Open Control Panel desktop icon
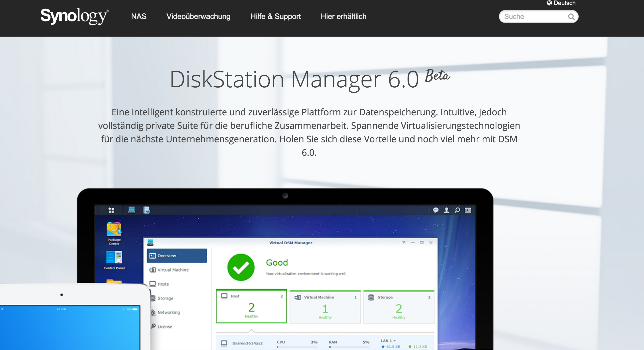Viewport: 644px width, 350px height. pyautogui.click(x=114, y=260)
